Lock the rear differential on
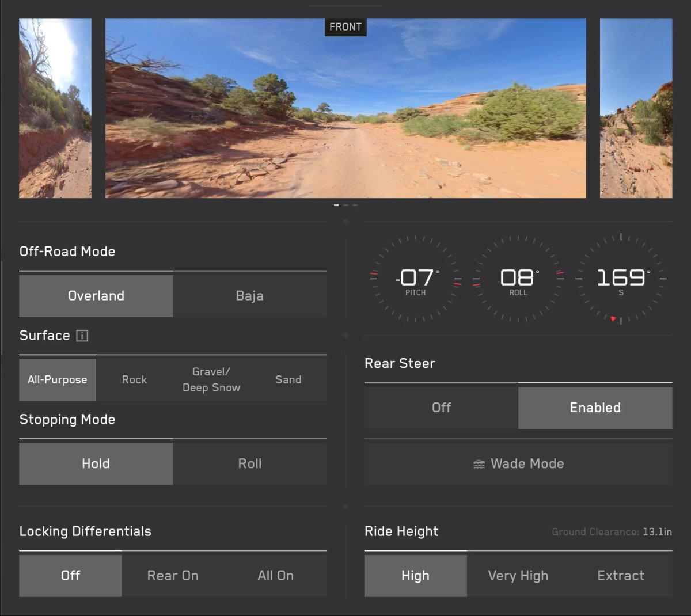Image resolution: width=691 pixels, height=616 pixels. 173,576
